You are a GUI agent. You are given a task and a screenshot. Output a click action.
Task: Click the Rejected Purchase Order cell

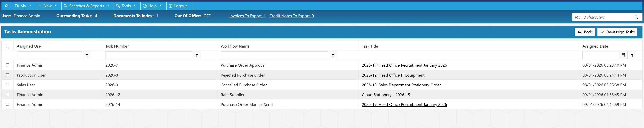click(243, 75)
